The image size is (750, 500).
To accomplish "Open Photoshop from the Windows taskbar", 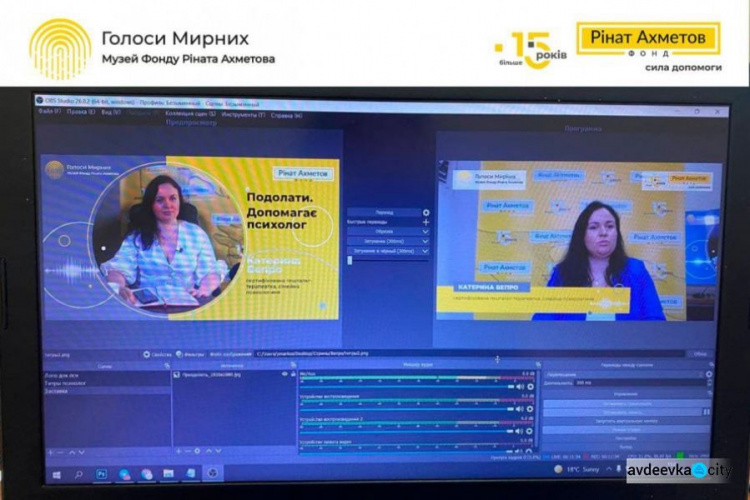I will (101, 473).
